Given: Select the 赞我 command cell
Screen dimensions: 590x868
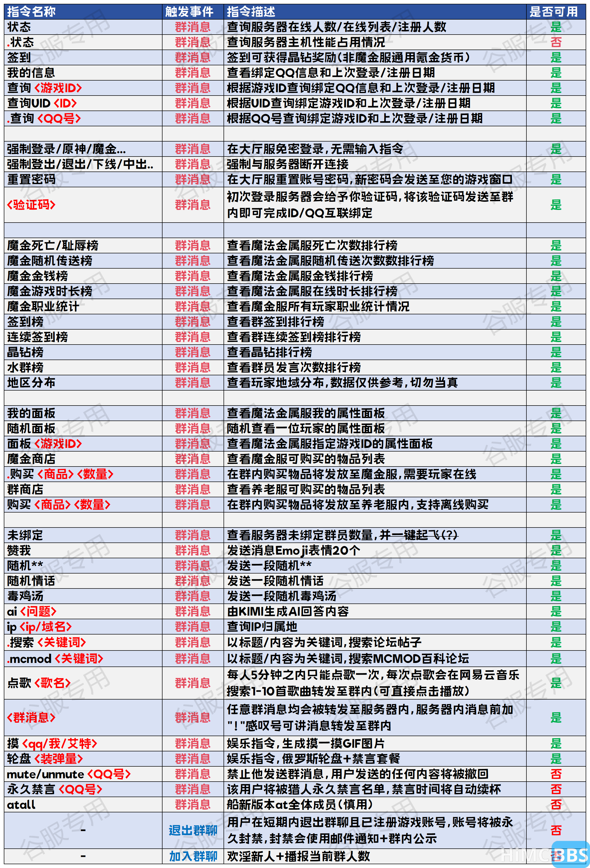Looking at the screenshot, I should [x=83, y=551].
